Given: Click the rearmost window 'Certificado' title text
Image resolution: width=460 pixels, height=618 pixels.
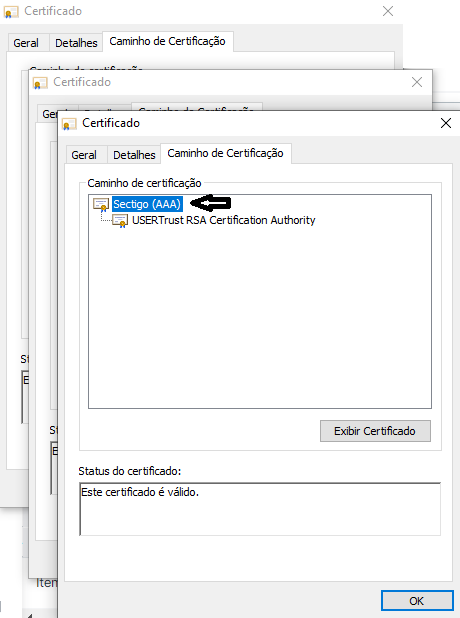Looking at the screenshot, I should tap(53, 11).
